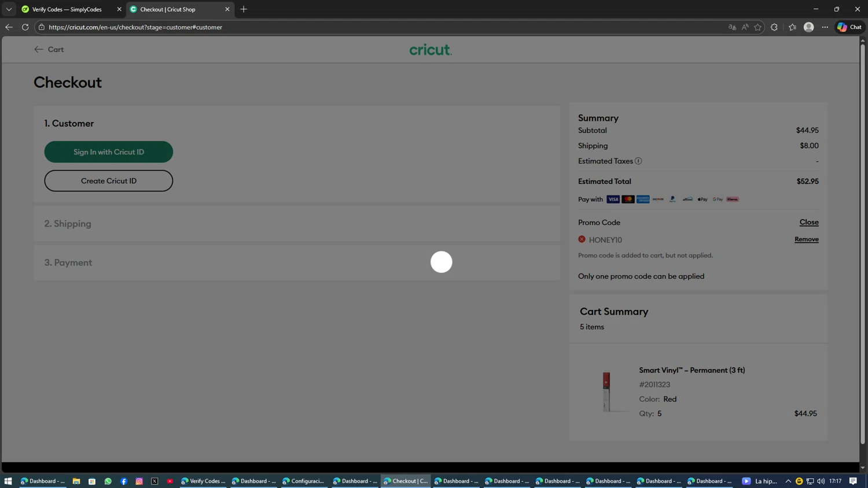Click Klarna payment icon
The width and height of the screenshot is (868, 488).
coord(733,199)
